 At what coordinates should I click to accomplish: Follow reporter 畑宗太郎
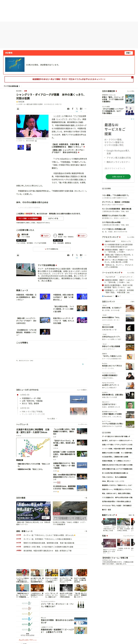(45, 236)
